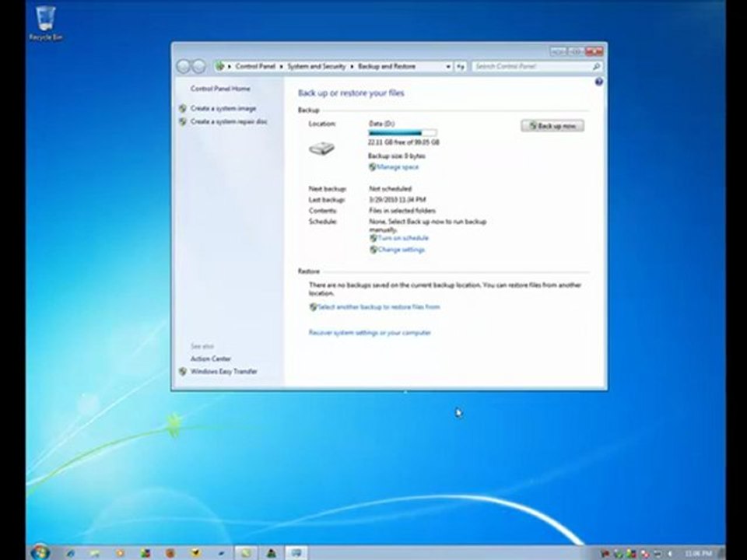Open the Manage space link
The image size is (747, 560).
[398, 167]
